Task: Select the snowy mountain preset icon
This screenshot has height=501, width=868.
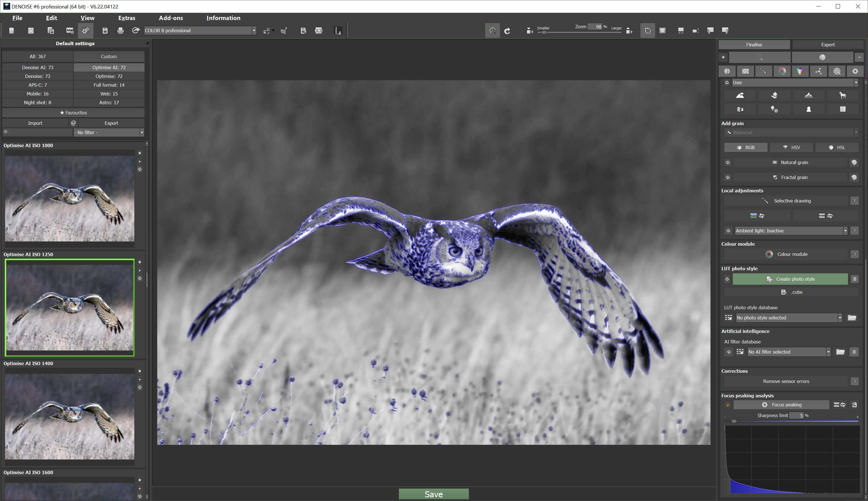Action: click(808, 95)
